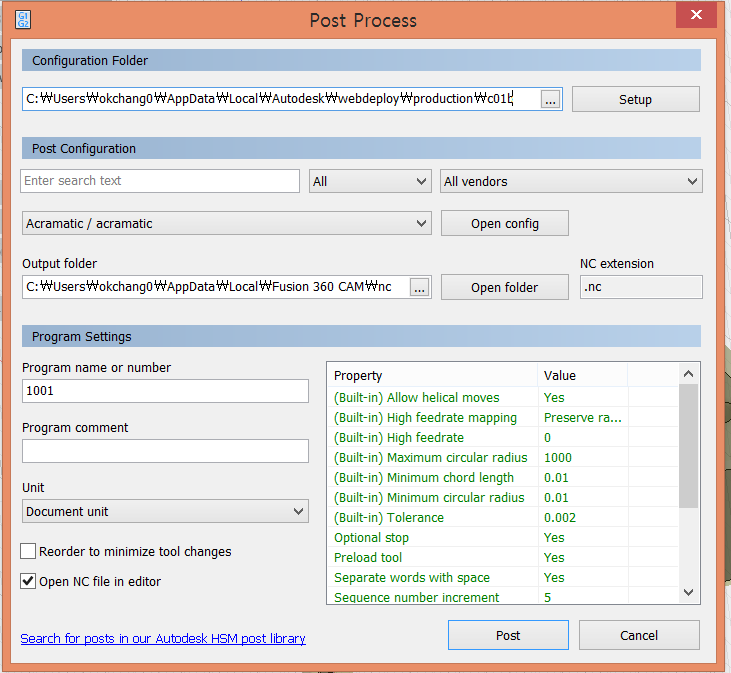Close the Post Process dialog
The image size is (731, 673).
pos(696,15)
